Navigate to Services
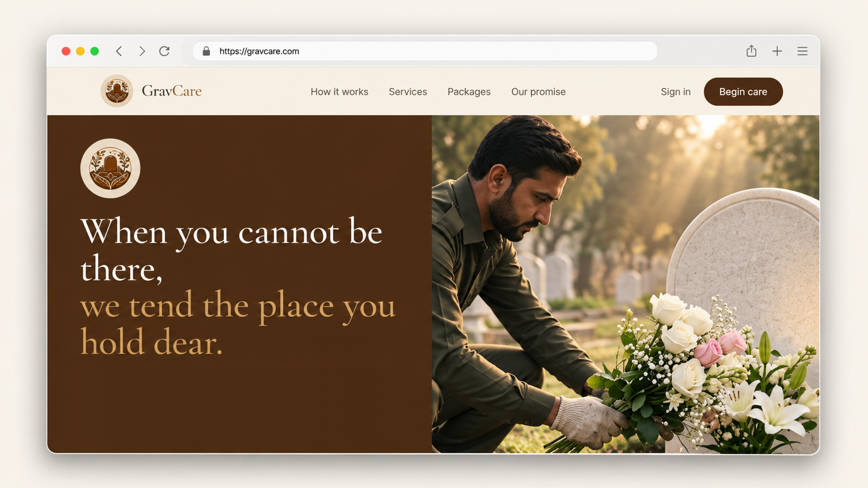868x488 pixels. coord(408,91)
